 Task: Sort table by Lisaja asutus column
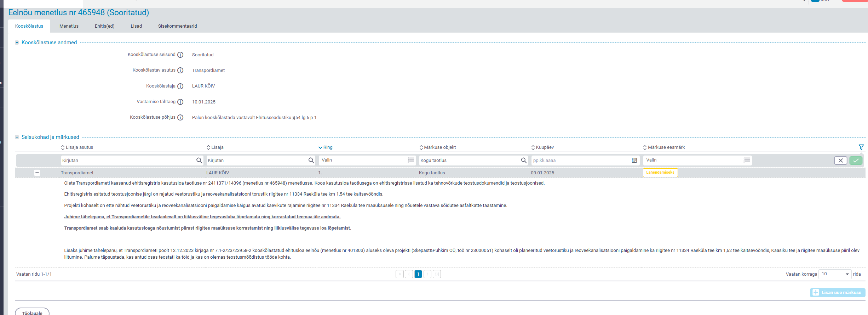click(77, 147)
